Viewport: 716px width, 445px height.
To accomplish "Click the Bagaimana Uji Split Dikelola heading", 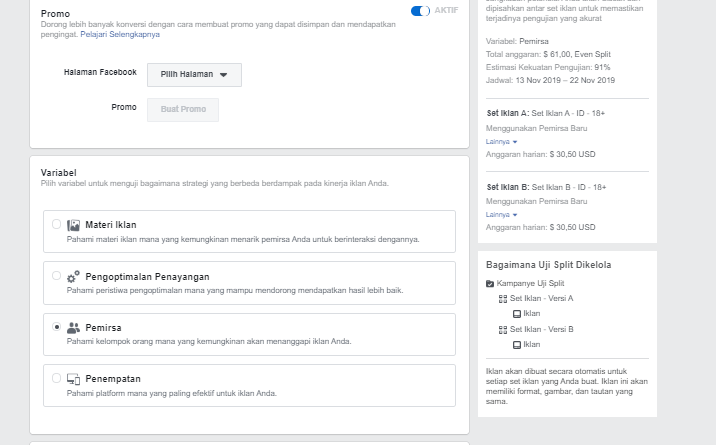I will 548,265.
